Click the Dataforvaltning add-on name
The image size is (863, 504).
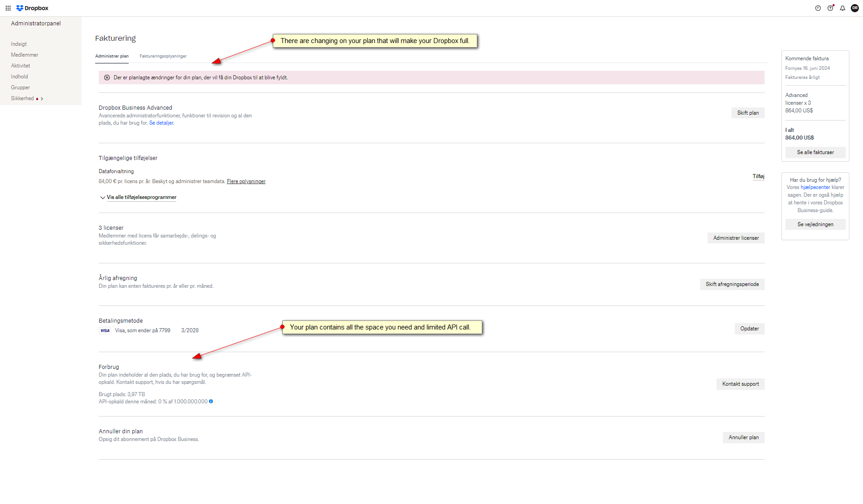116,171
